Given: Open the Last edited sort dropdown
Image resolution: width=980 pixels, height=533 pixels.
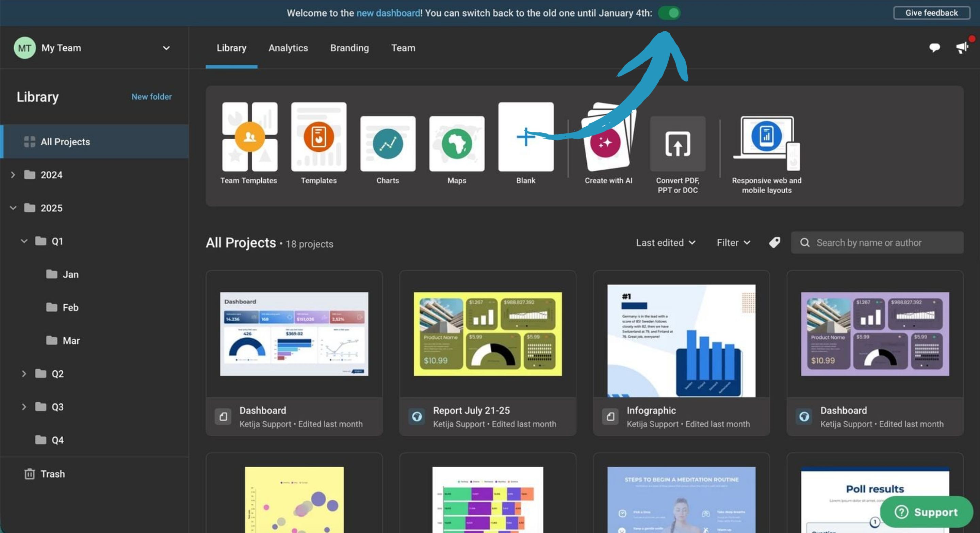Looking at the screenshot, I should (x=666, y=243).
